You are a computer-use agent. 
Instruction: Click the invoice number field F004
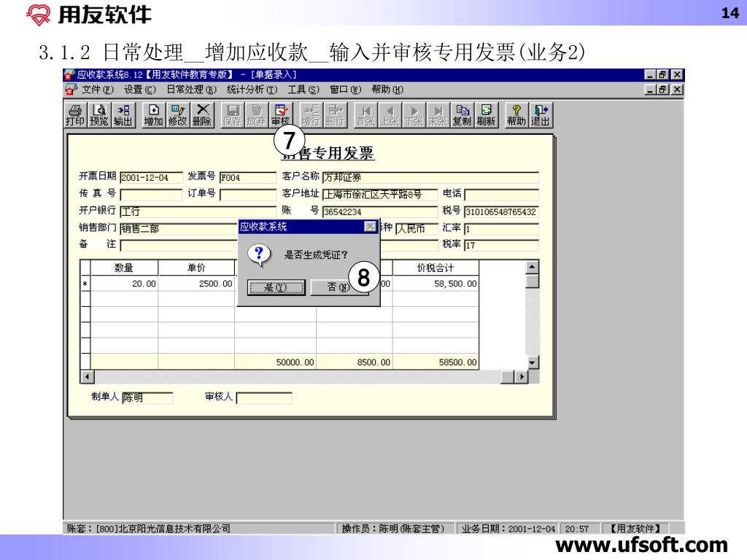pos(248,178)
